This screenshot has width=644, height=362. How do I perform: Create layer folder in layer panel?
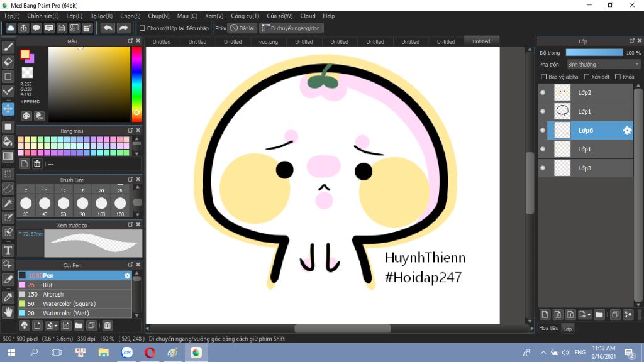599,315
